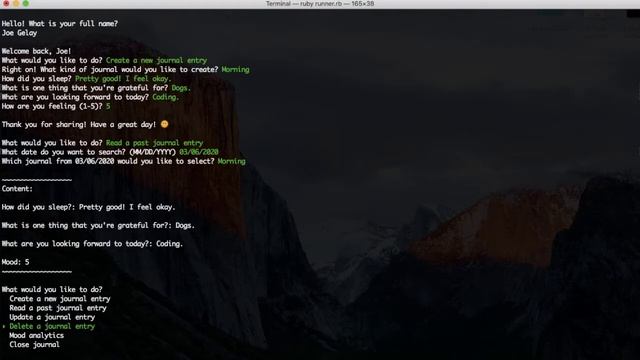The width and height of the screenshot is (640, 360).
Task: Open the 'Mood analytics' option
Action: [x=36, y=336]
